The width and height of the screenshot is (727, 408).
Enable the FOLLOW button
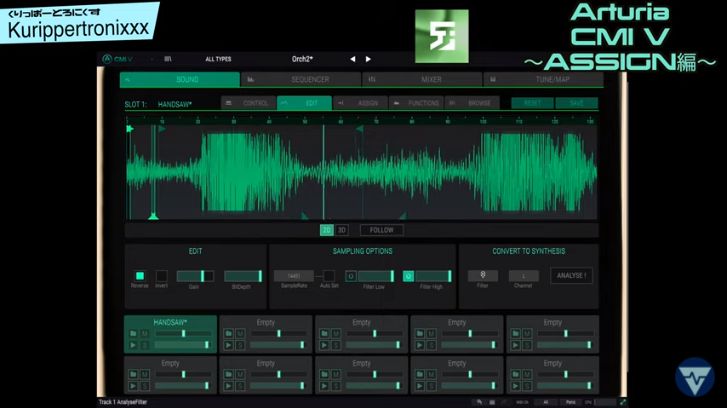[x=382, y=230]
